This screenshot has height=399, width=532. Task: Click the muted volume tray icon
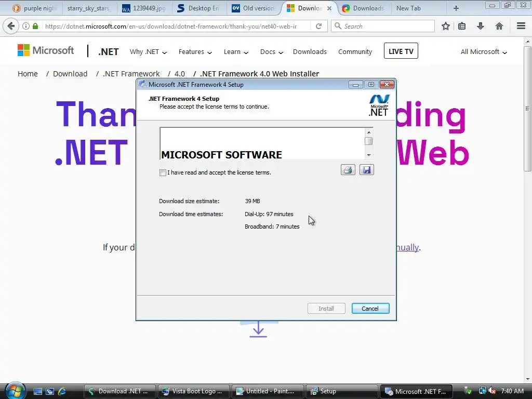coord(492,391)
